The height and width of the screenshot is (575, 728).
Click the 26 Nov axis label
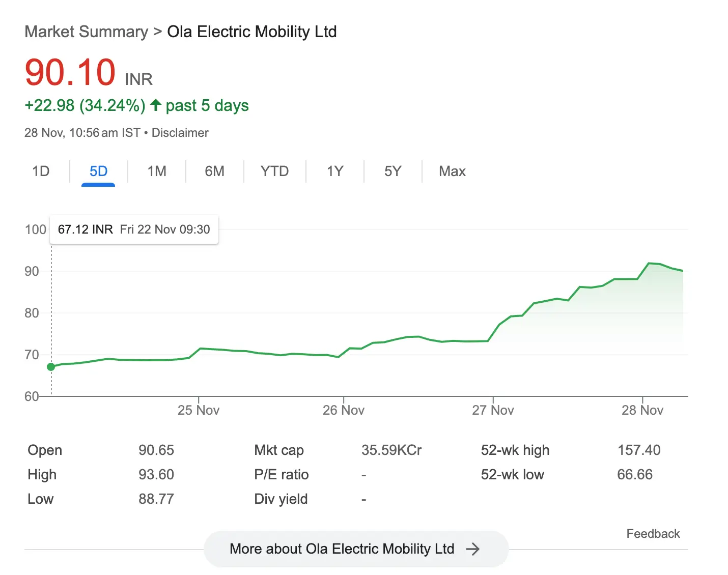point(344,410)
